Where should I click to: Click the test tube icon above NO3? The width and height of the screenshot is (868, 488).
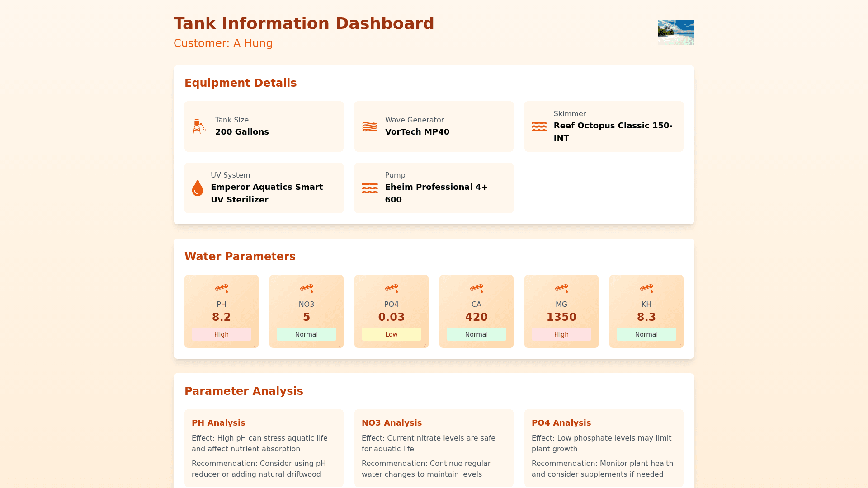pos(307,288)
